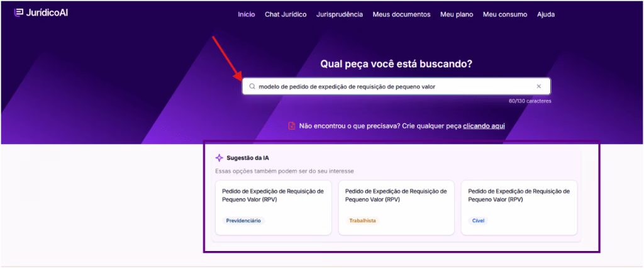Select the Cível tag
Viewport: 644px width, 268px height.
(478, 221)
